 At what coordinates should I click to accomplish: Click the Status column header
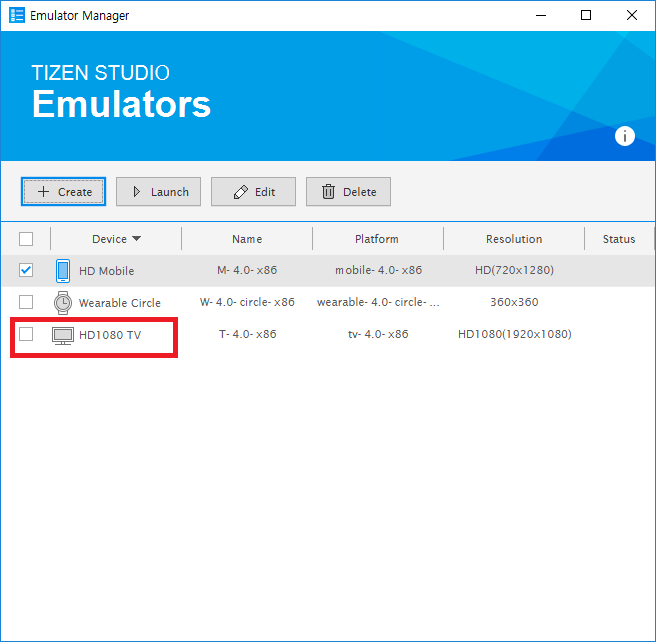[619, 239]
